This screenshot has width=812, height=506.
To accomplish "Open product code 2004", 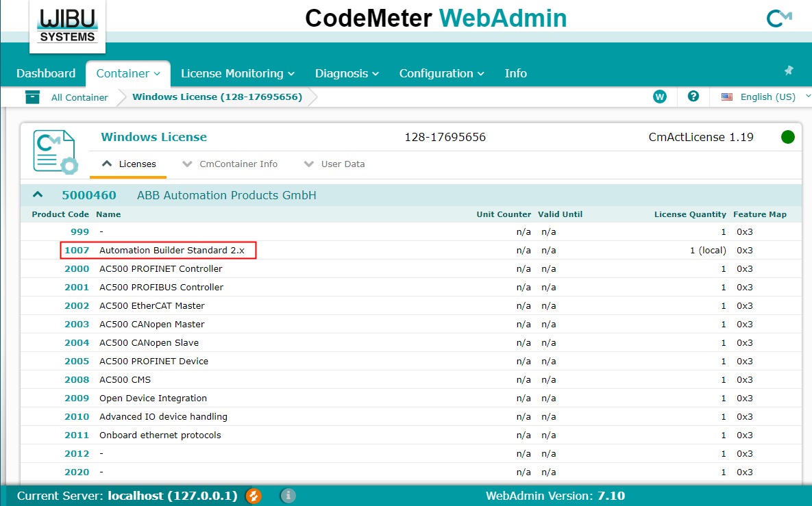I will pos(77,342).
